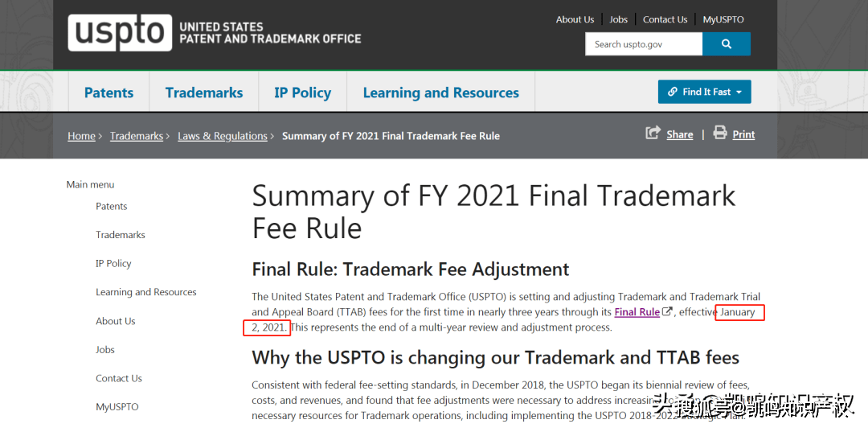868x428 pixels.
Task: Click the external link icon beside Final Rule
Action: [x=667, y=312]
